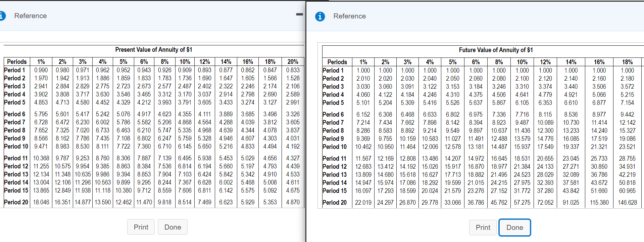Click 'Period 6' row label in Future Value table
This screenshot has height=242, width=644.
[333, 114]
